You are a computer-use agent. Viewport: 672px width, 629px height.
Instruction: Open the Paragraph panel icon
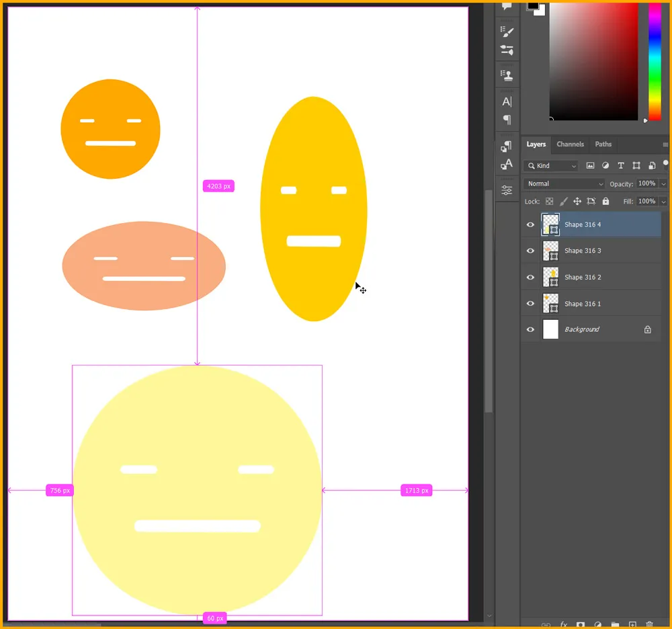point(507,120)
